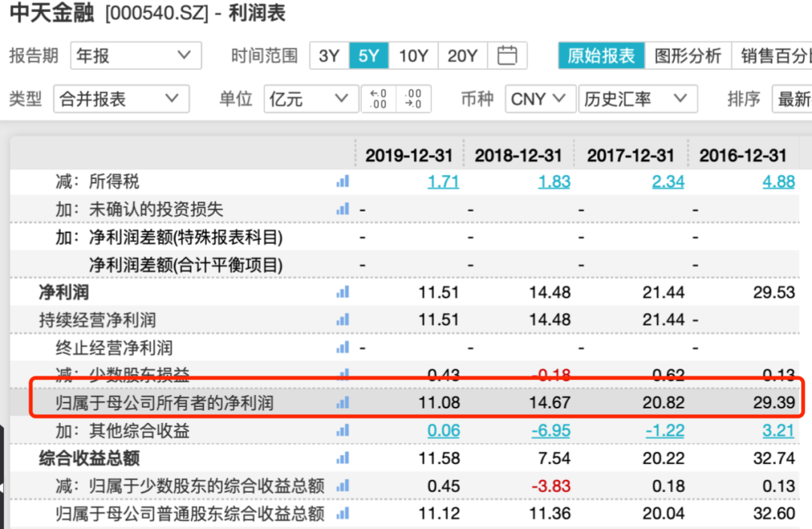Switch to the 原始报表 tab
The width and height of the screenshot is (812, 529).
(x=601, y=56)
